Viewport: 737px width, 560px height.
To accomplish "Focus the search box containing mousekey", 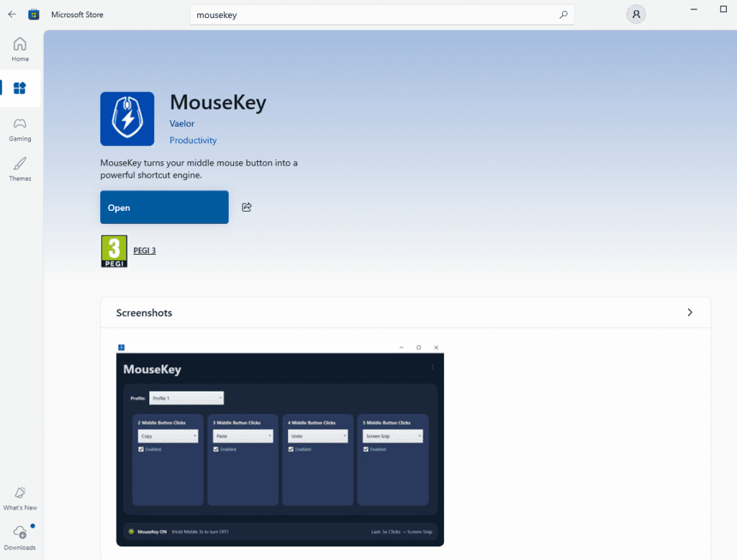I will 381,14.
